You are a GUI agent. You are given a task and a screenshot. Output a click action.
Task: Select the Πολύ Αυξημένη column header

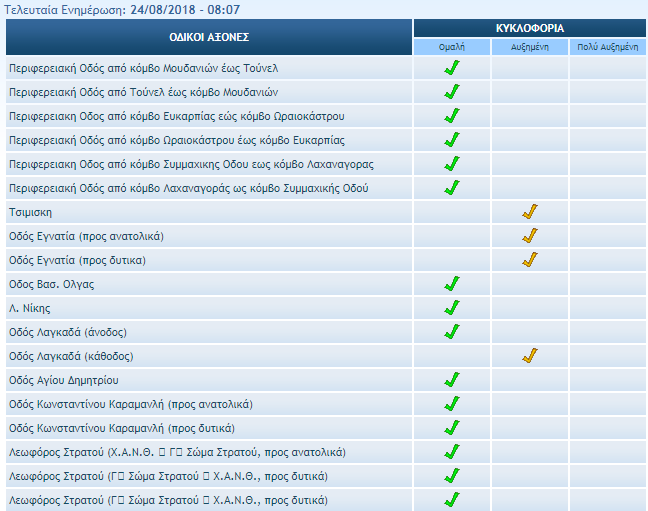click(608, 47)
